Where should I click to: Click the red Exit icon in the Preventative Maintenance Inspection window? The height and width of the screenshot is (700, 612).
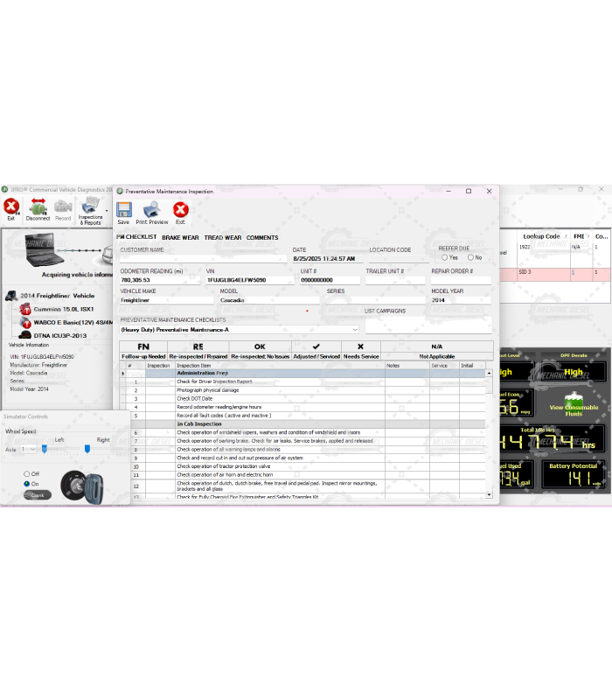(180, 210)
